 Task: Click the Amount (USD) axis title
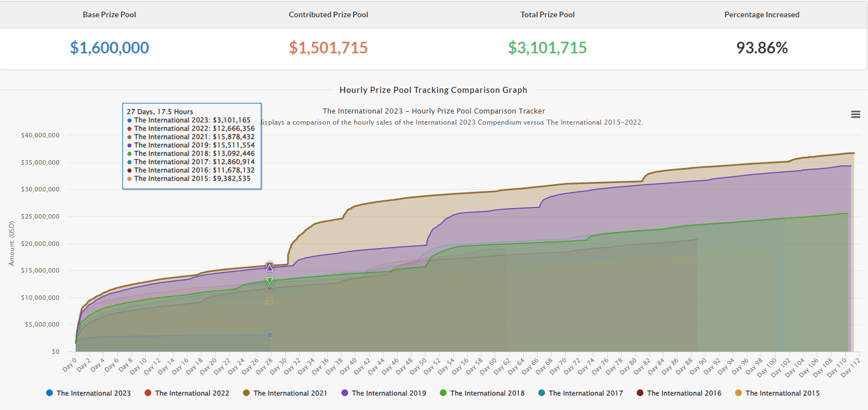12,244
